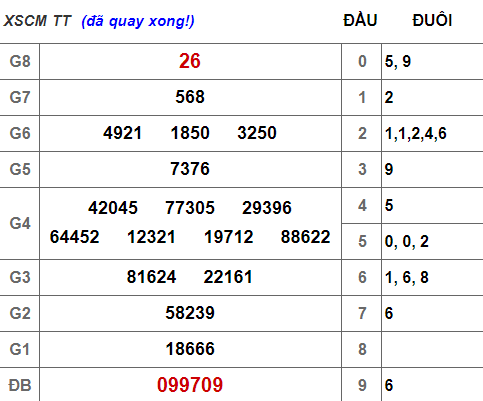
Task: Click the tail value '2' for head 1
Action: tap(389, 97)
